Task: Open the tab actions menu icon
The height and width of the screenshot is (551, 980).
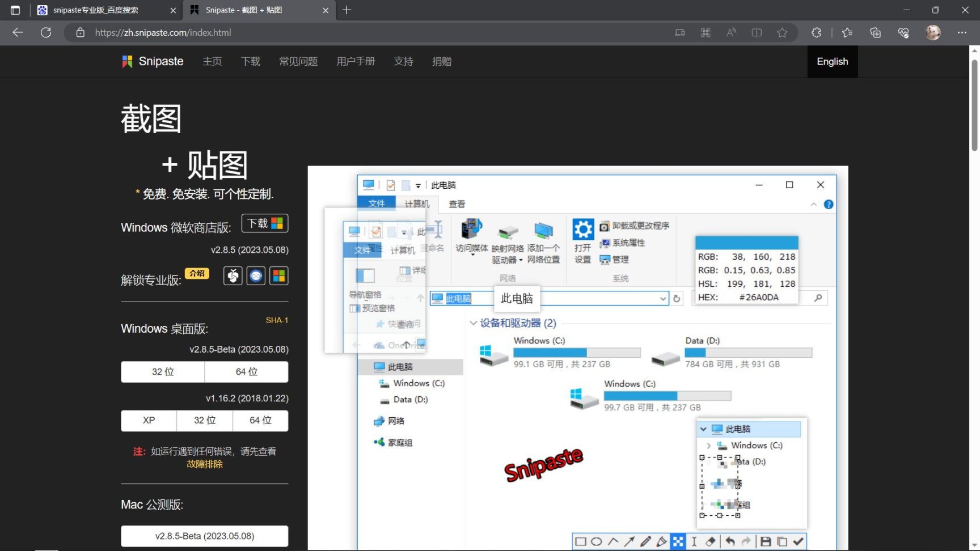Action: (x=15, y=10)
